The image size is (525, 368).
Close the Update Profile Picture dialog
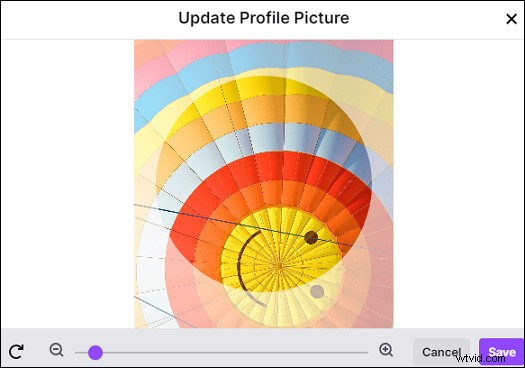click(x=511, y=19)
